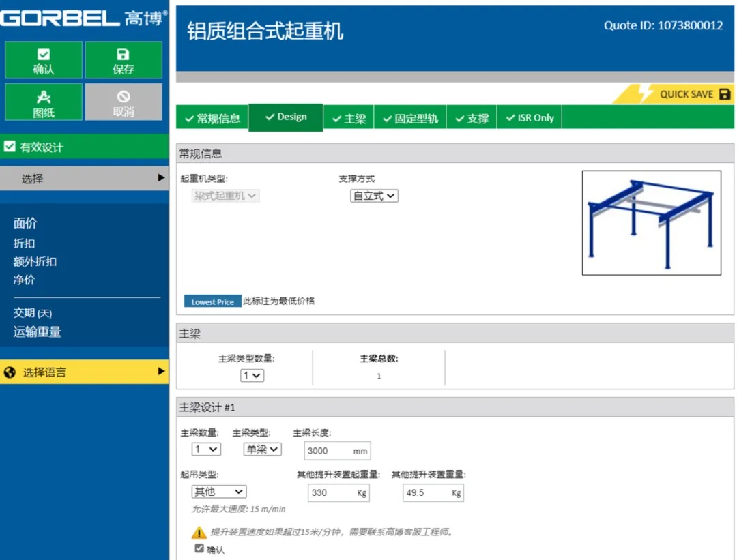Expand the 主梁类型 单梁 dropdown
The image size is (737, 560).
[262, 449]
